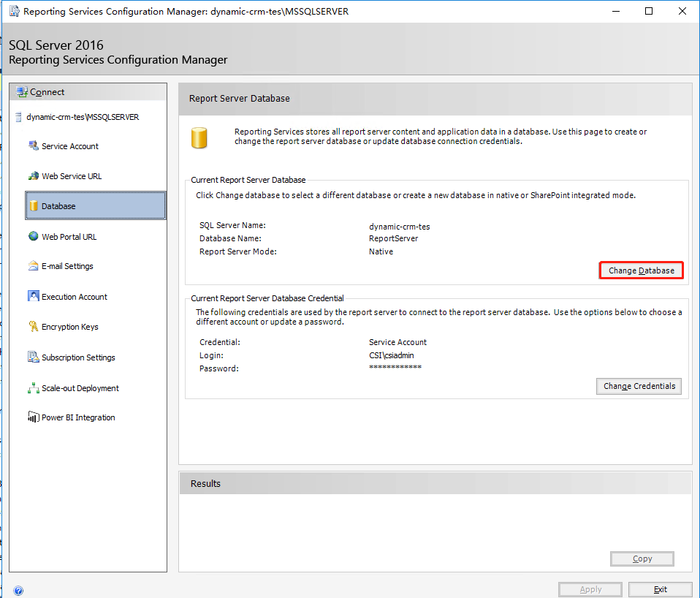Click the Credential: field label
This screenshot has width=700, height=598.
[220, 342]
